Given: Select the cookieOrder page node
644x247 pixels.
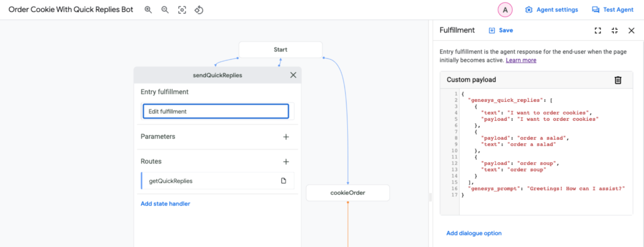Looking at the screenshot, I should point(348,193).
